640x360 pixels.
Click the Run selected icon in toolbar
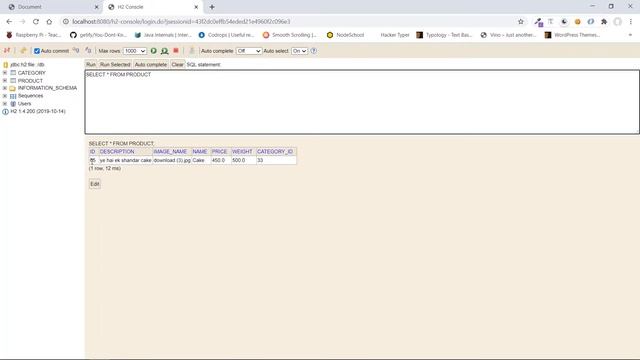(164, 51)
